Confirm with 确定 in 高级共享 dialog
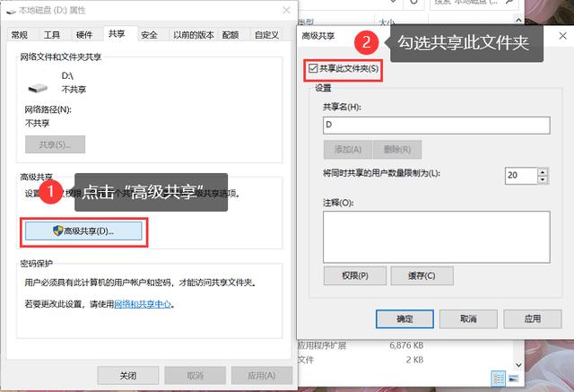Viewport: 574px width, 392px height. 404,318
